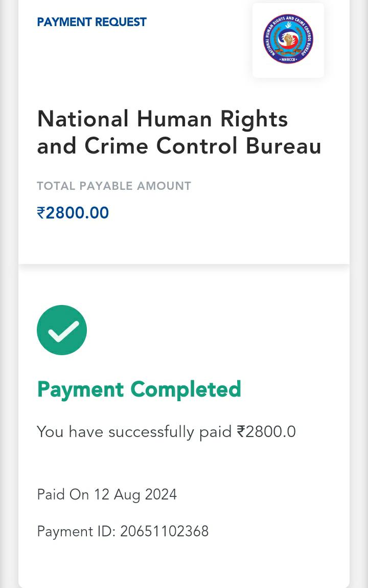The height and width of the screenshot is (588, 368).
Task: Select the Payment ID number 20651102368
Action: [x=164, y=531]
